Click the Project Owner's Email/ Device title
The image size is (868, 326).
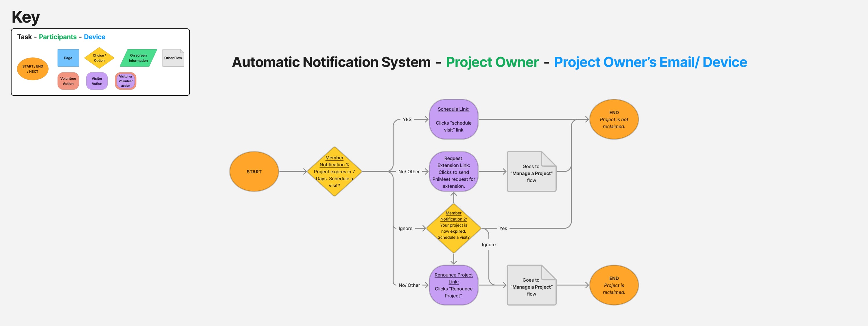[650, 62]
